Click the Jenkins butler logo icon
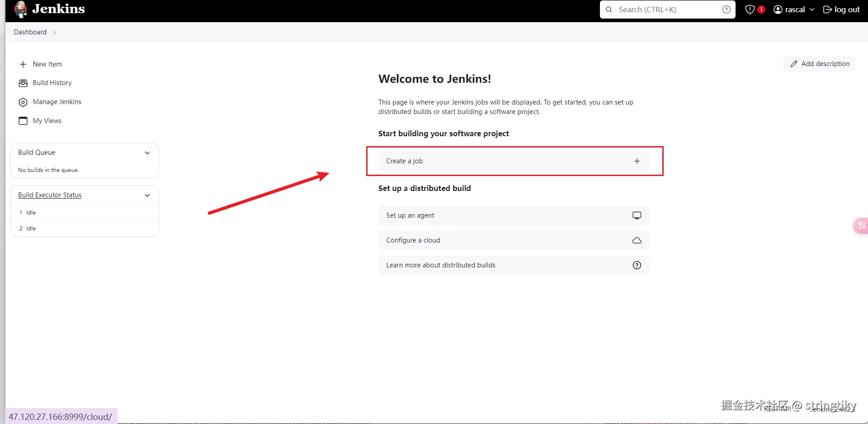This screenshot has height=424, width=868. tap(20, 10)
